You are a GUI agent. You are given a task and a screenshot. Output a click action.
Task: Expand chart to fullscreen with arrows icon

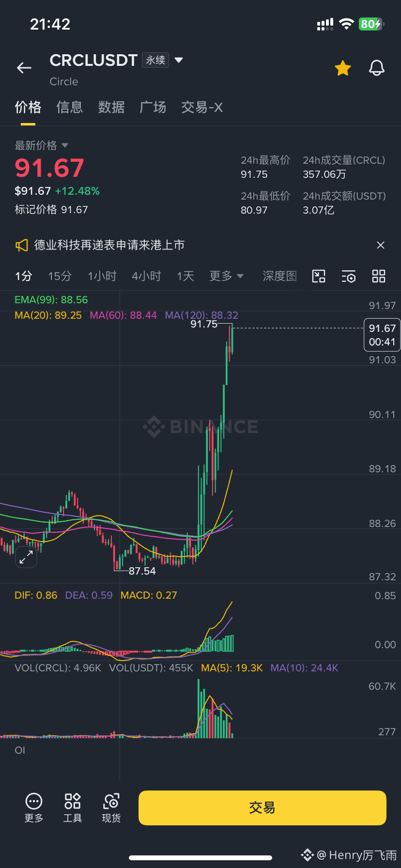(x=26, y=557)
